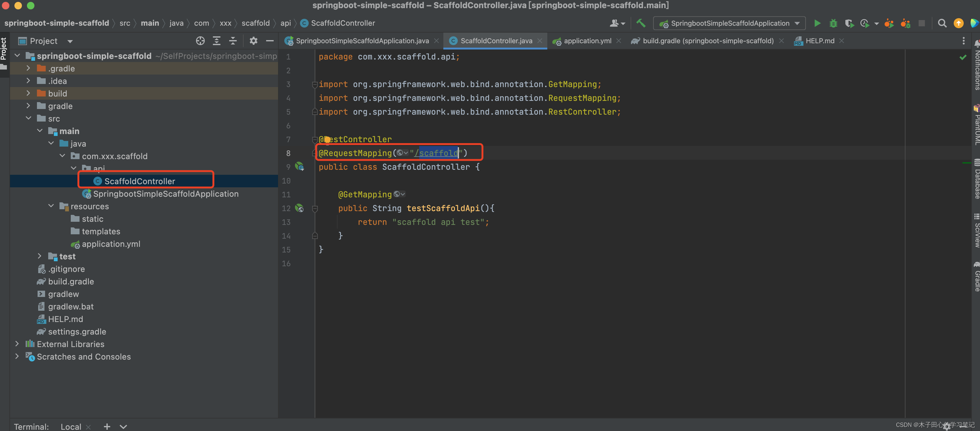Build project with the hammer icon
Viewport: 980px width, 431px height.
[x=641, y=23]
